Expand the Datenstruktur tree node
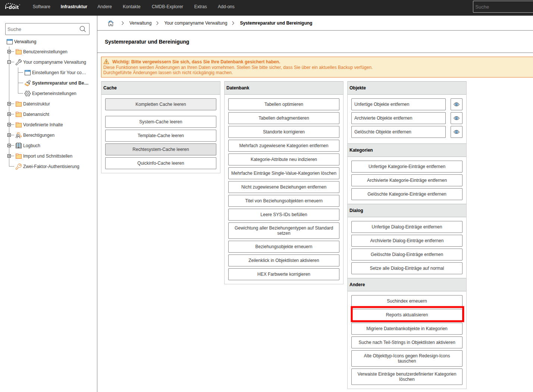 [9, 104]
